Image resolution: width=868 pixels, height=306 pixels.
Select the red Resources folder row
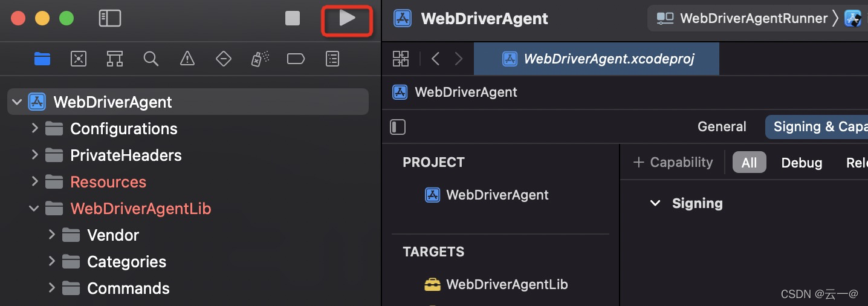pos(188,182)
